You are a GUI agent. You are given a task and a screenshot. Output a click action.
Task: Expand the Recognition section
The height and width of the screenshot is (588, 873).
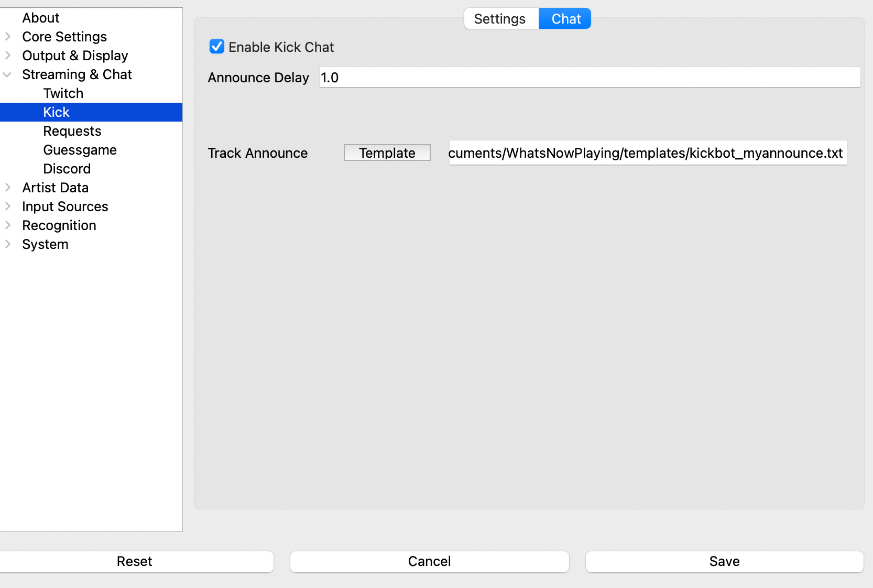pyautogui.click(x=8, y=225)
